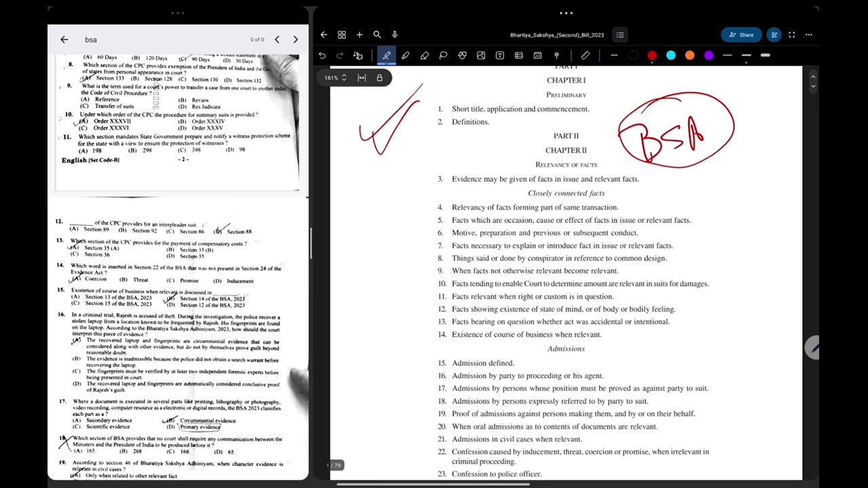
Task: Select the 'Primary evidence' option in question 17
Action: (200, 427)
